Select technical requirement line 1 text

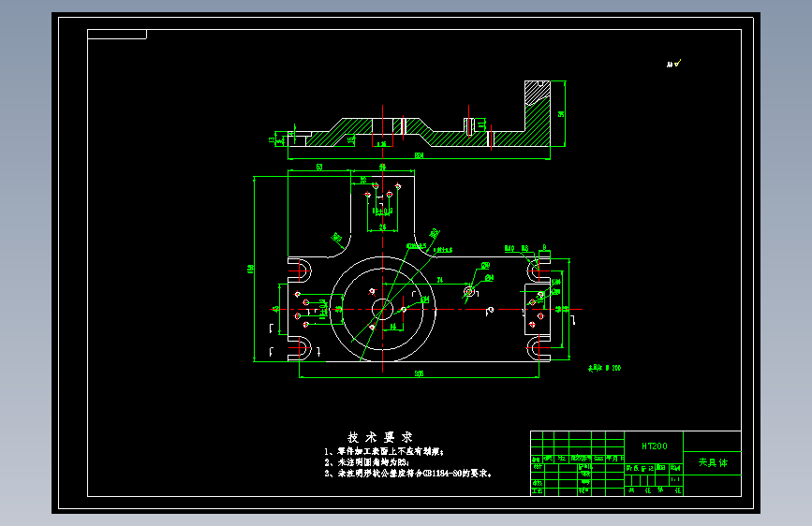384,451
